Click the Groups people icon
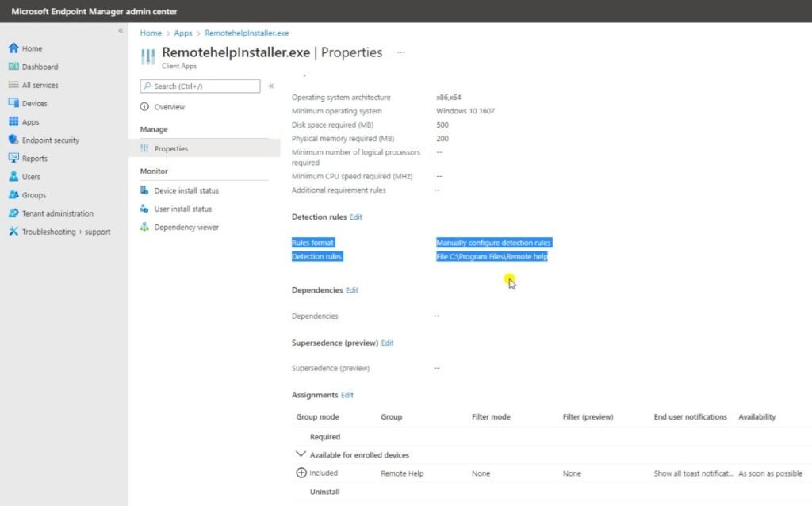This screenshot has width=812, height=506. pos(13,195)
